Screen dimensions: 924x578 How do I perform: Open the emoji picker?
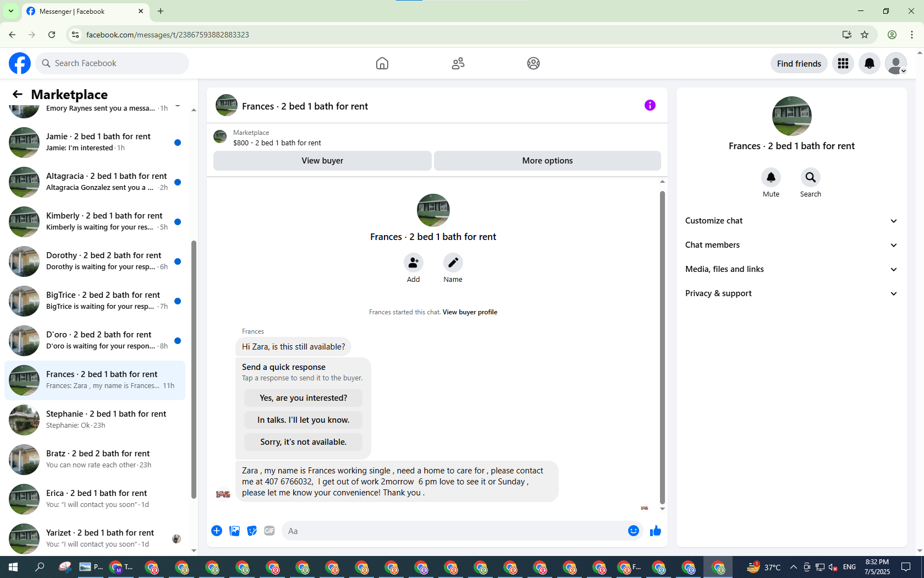point(634,531)
